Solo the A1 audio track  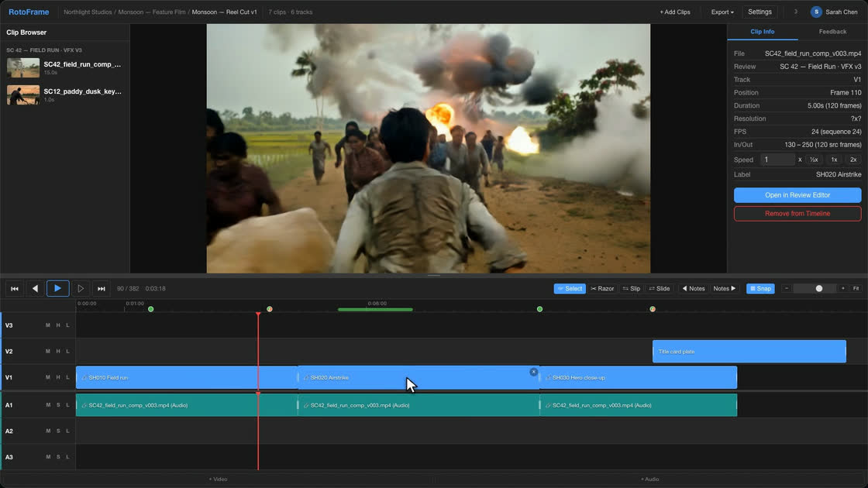tap(57, 405)
